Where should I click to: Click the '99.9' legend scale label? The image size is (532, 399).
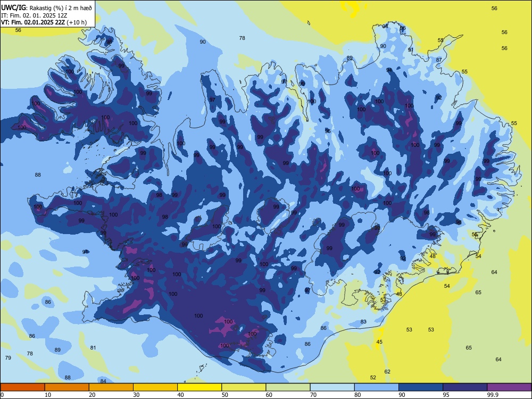point(492,395)
